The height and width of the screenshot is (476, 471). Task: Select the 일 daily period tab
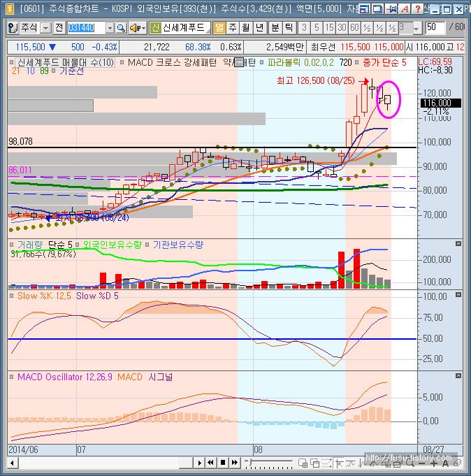coord(219,28)
